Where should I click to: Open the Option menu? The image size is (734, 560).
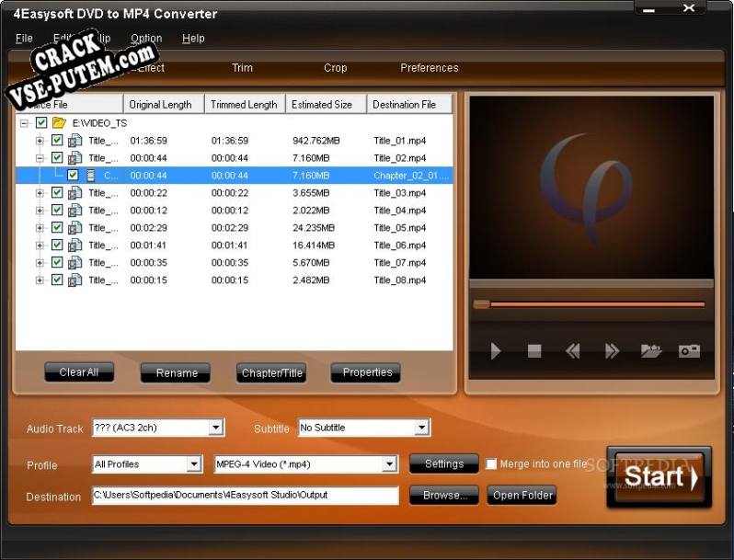coord(146,39)
